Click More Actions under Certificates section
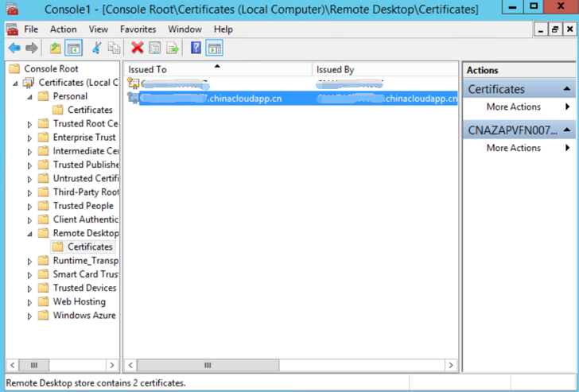The width and height of the screenshot is (579, 392). coord(513,107)
